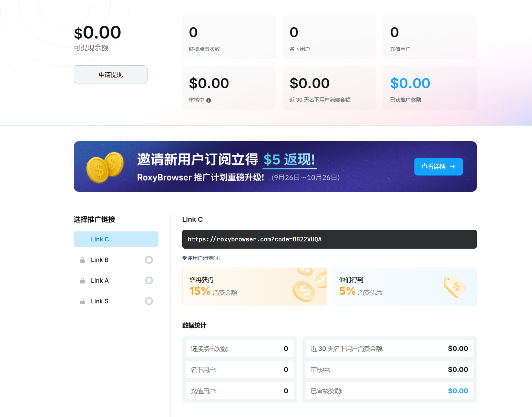Click the referral link URL field
This screenshot has width=532, height=417.
(x=329, y=239)
